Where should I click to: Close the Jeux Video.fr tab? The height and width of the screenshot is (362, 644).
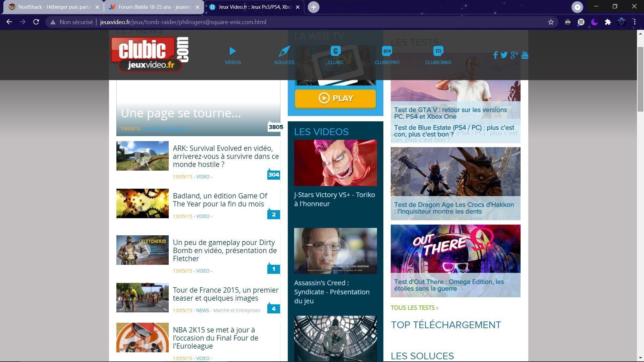tap(298, 7)
